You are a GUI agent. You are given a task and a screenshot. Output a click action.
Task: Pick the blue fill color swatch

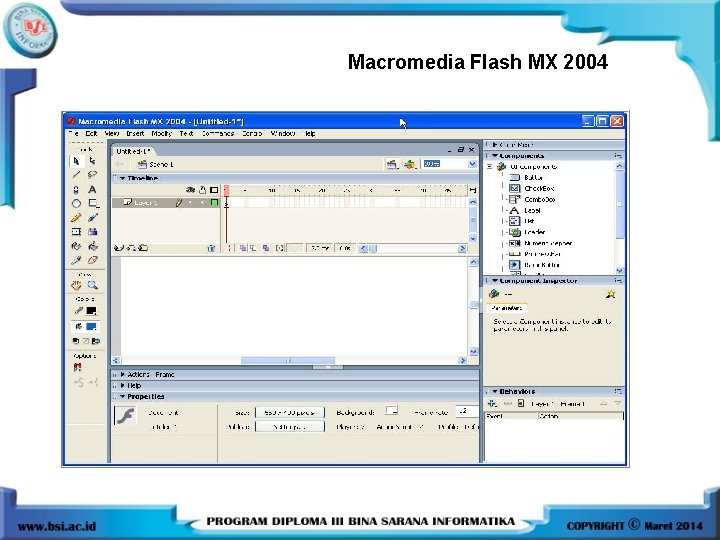point(91,327)
